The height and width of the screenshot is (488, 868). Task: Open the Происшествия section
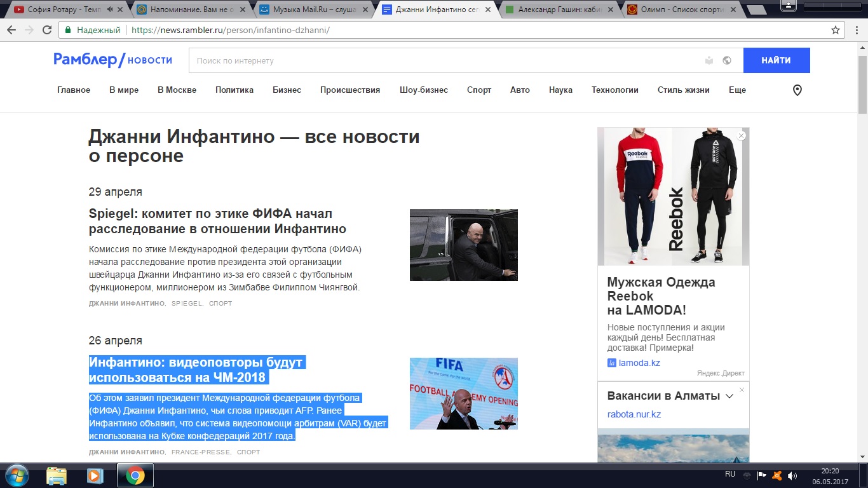(x=350, y=90)
